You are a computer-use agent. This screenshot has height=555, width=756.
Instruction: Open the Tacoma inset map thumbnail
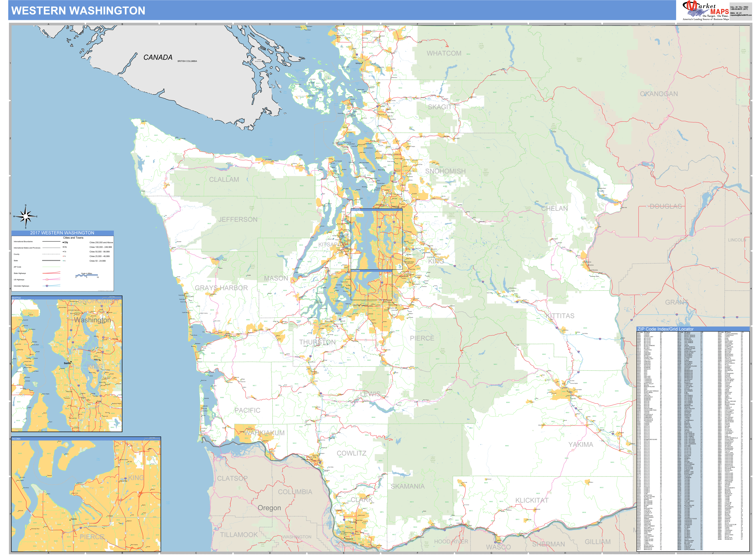86,495
